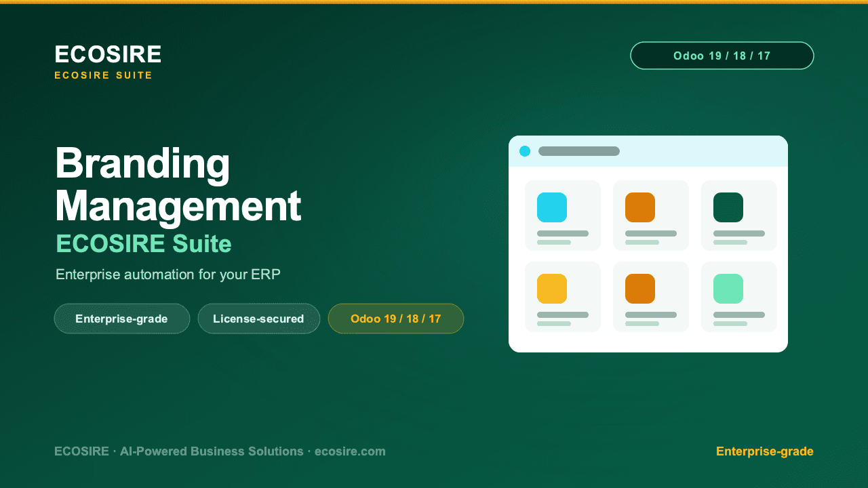The height and width of the screenshot is (488, 868).
Task: Click the footer ECOSIRE · AI-Powered Business Solutions text
Action: pos(220,451)
